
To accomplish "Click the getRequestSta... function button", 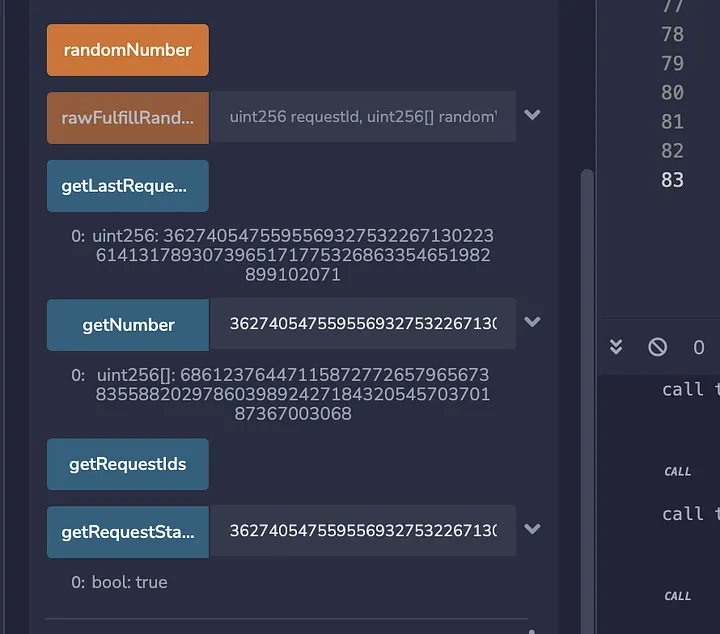I will pos(127,532).
